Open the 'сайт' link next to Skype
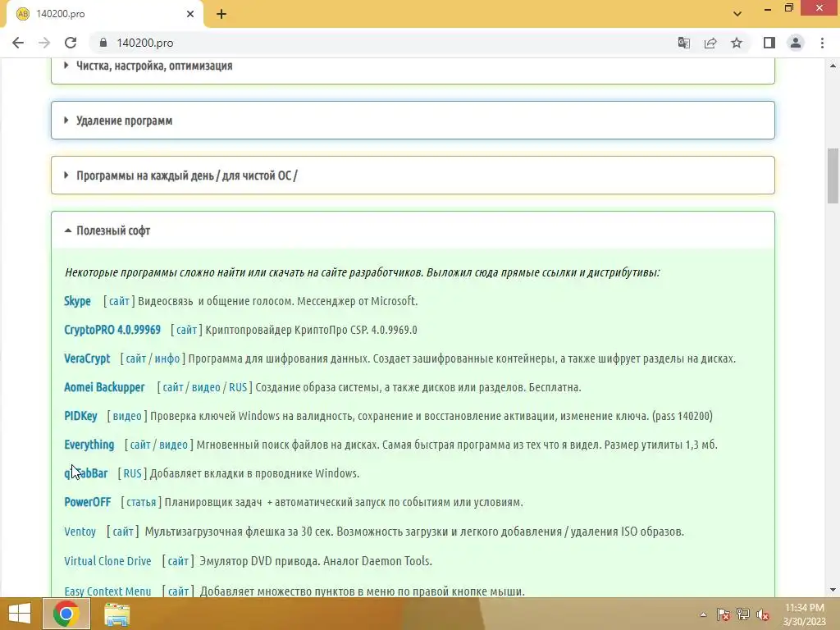 [x=119, y=301]
